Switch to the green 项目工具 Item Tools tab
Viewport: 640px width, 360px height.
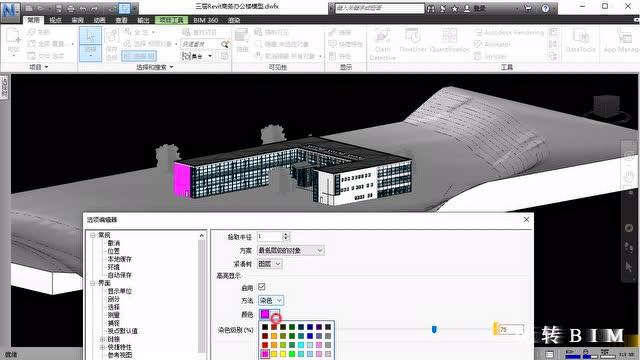[171, 20]
